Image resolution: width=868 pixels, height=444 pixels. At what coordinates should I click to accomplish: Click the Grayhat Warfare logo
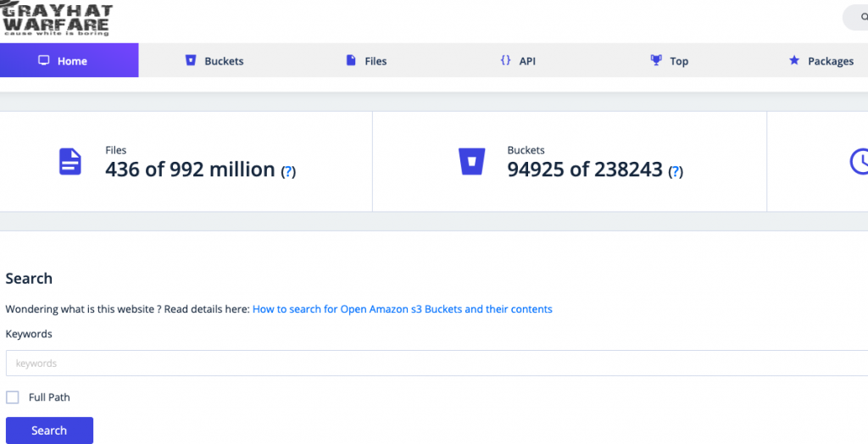tap(56, 19)
